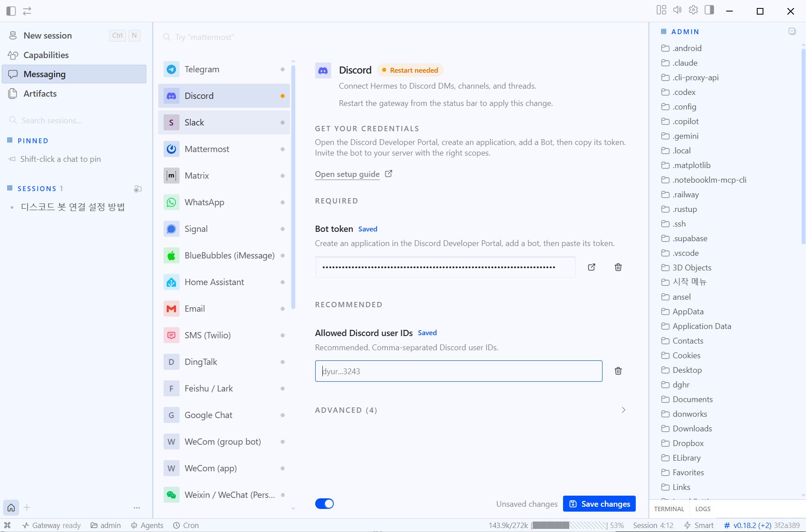The image size is (806, 532).
Task: Click the platform list scrollbar
Action: tap(293, 186)
